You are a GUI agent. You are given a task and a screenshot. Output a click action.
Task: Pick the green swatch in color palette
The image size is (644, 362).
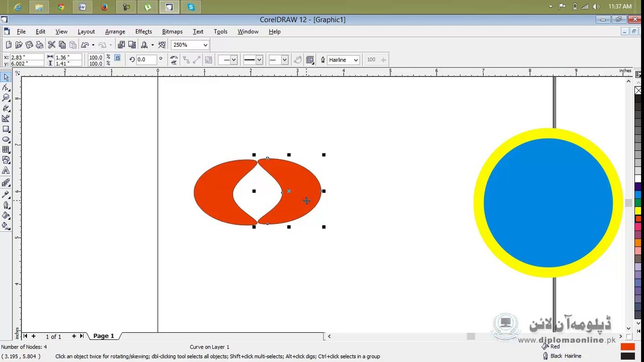638,203
